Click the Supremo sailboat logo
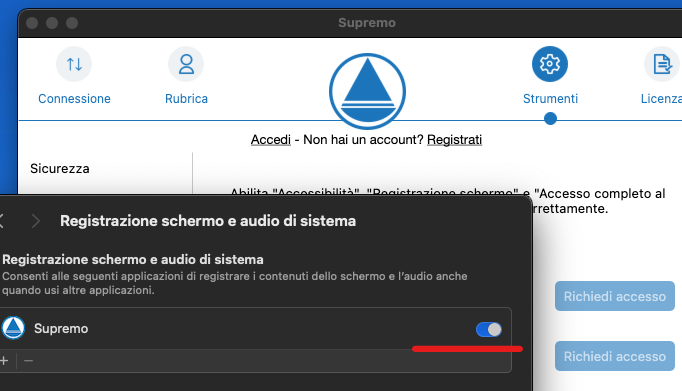This screenshot has width=682, height=391. [368, 91]
